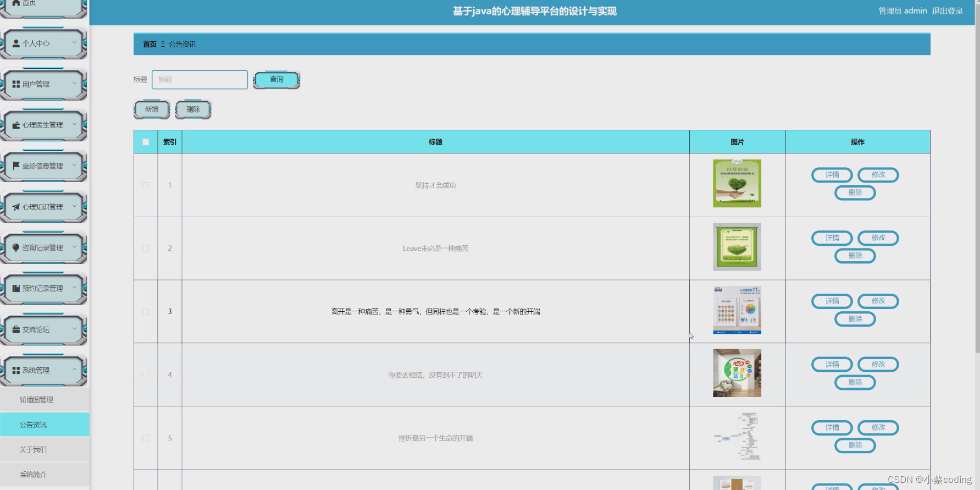Click 修改 for row 4 你要去相信
Screen dimensions: 980x490
[878, 365]
